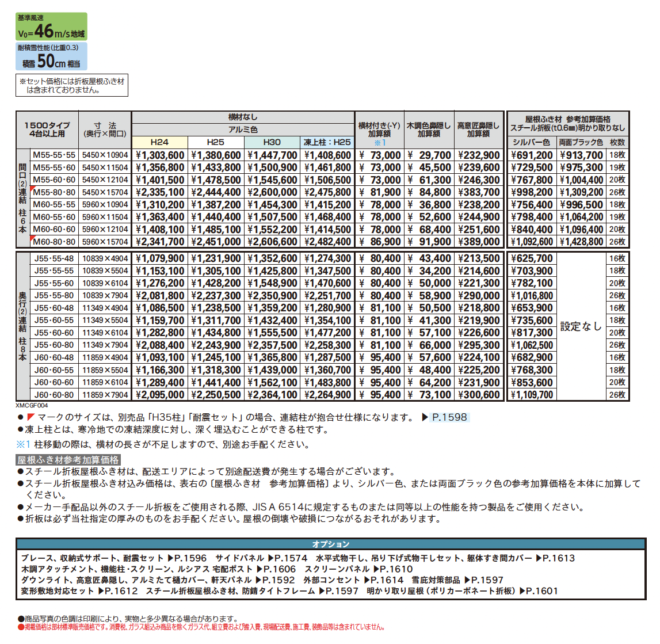Click the red flag icon in the footnote
660x644 pixels.
(30, 417)
